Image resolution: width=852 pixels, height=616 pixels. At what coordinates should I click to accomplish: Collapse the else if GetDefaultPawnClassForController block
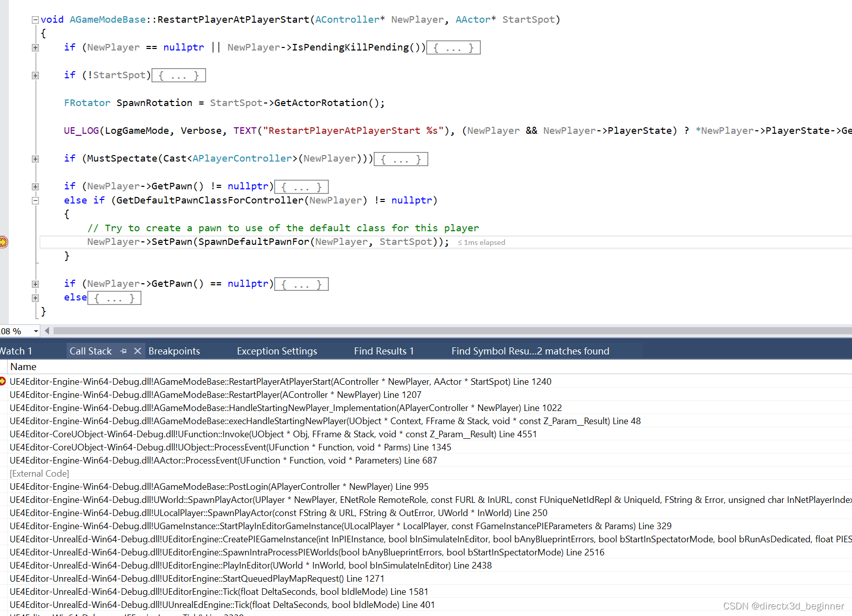point(35,200)
